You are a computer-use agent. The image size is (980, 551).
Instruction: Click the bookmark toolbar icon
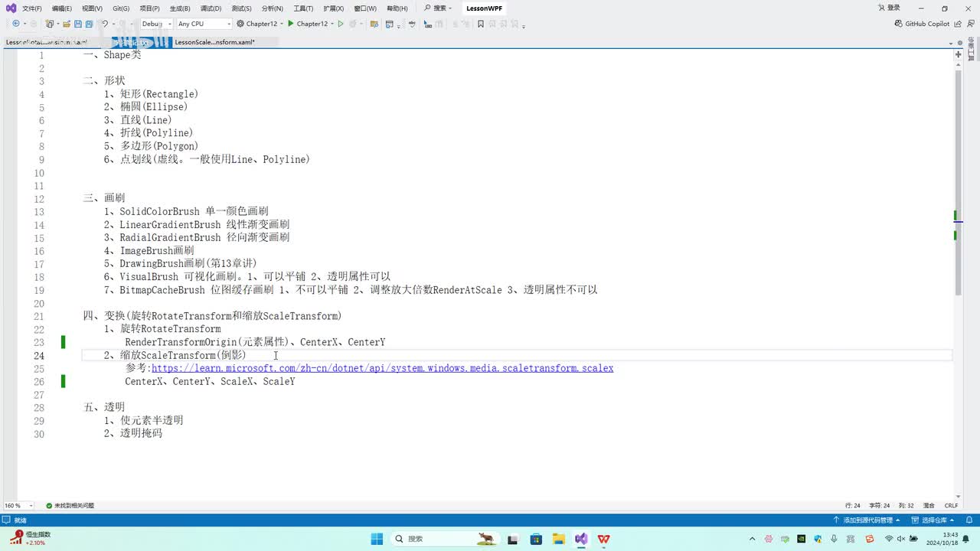(x=481, y=24)
